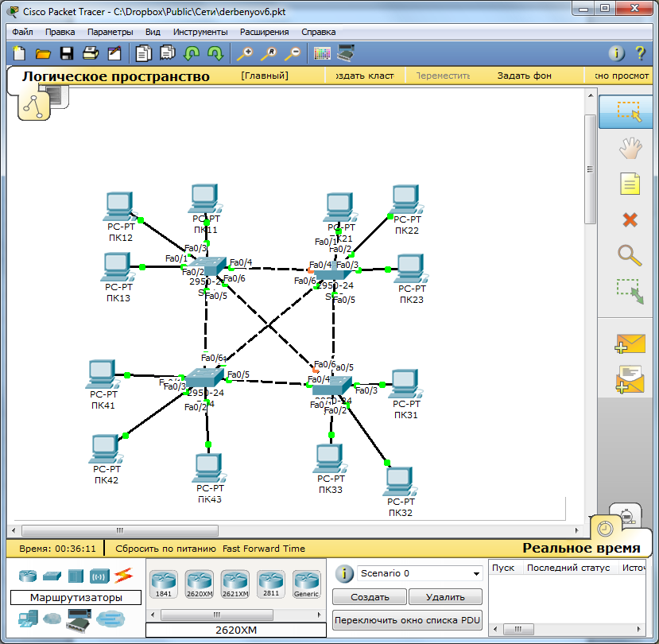Open the Расширения menu
This screenshot has height=644, width=659.
(265, 32)
